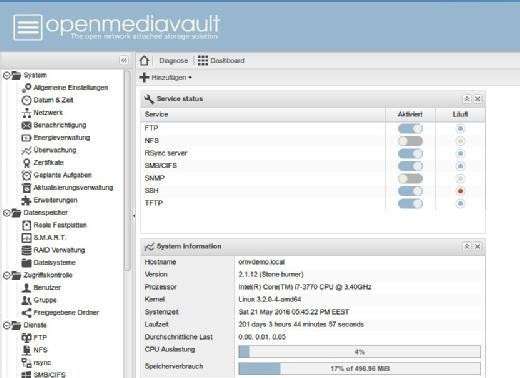Click the Freigegebene Ordner share icon
520x378 pixels.
(26, 313)
